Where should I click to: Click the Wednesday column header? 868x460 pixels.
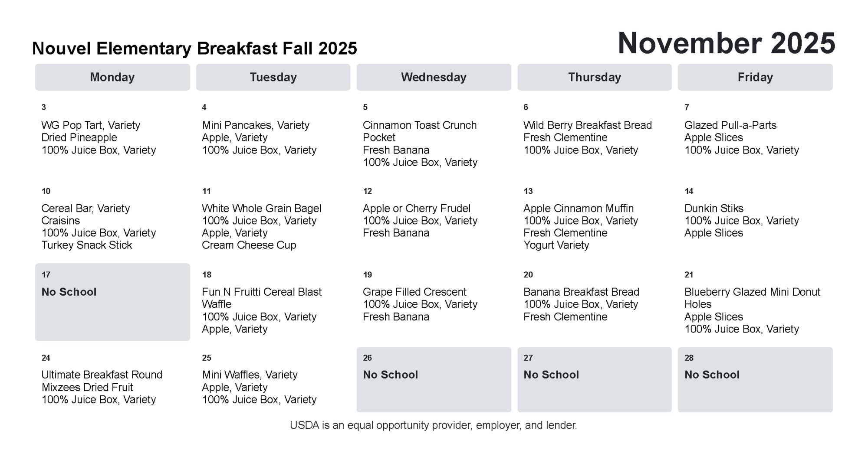point(434,77)
